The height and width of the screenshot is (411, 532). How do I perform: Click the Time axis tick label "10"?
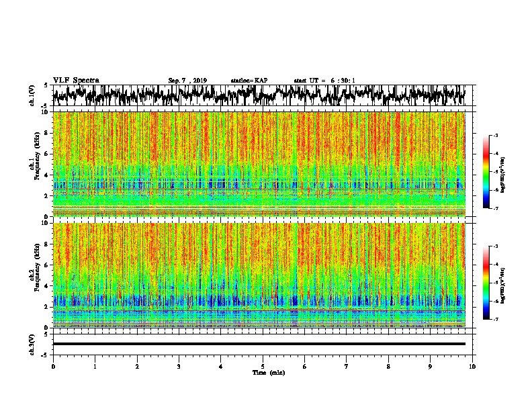(x=472, y=367)
